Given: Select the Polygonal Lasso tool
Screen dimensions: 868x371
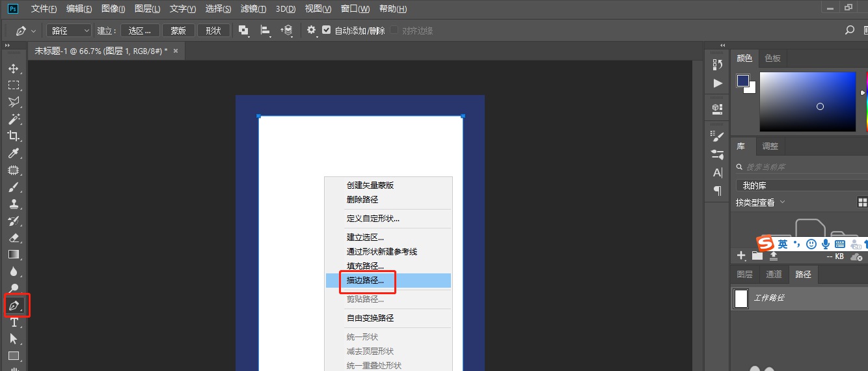Looking at the screenshot, I should pos(14,102).
